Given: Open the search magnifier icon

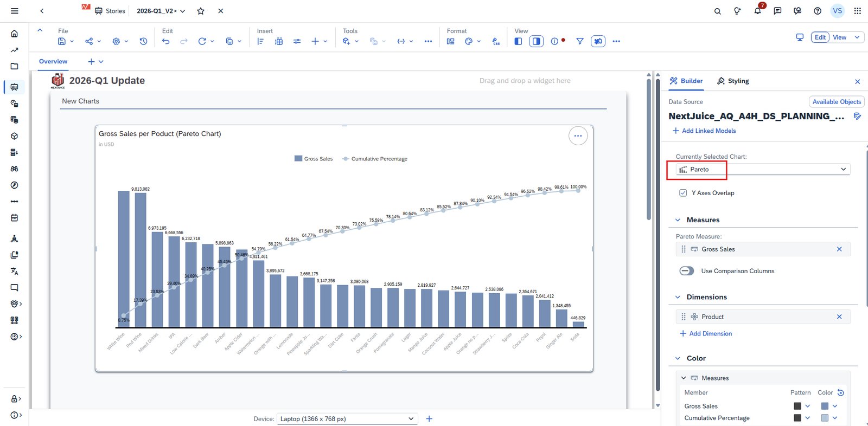Looking at the screenshot, I should point(718,11).
